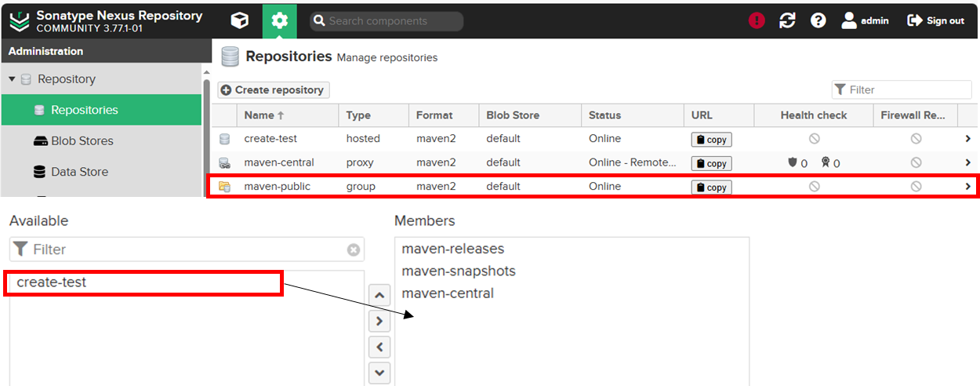
Task: Click firewall report icon for maven-public
Action: click(916, 187)
